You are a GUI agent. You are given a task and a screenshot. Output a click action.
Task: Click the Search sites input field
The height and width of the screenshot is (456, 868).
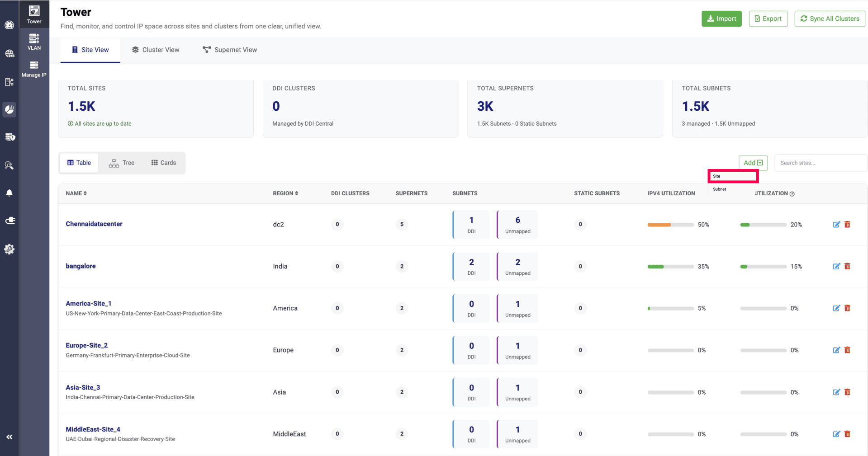821,163
